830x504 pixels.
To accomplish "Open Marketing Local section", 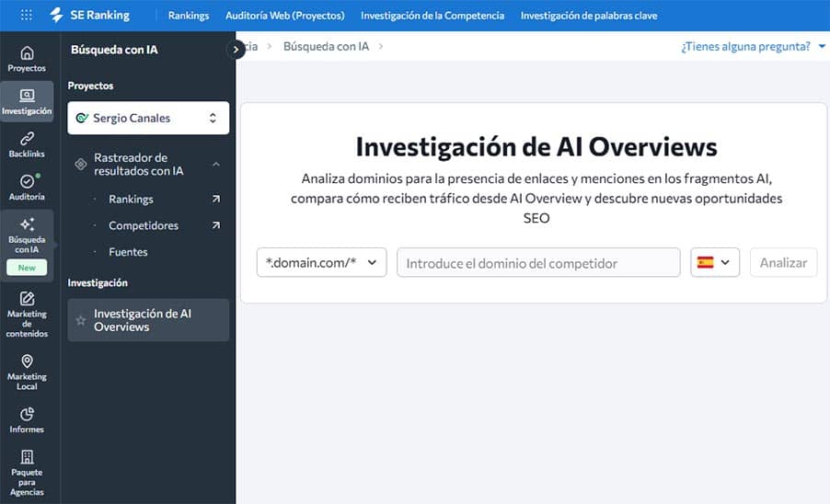I will [27, 371].
